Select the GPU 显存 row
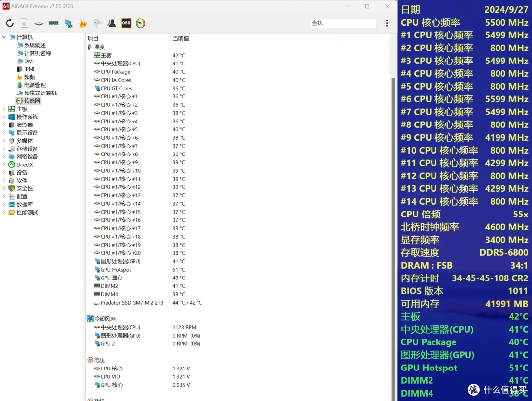This screenshot has height=401, width=532. (140, 278)
